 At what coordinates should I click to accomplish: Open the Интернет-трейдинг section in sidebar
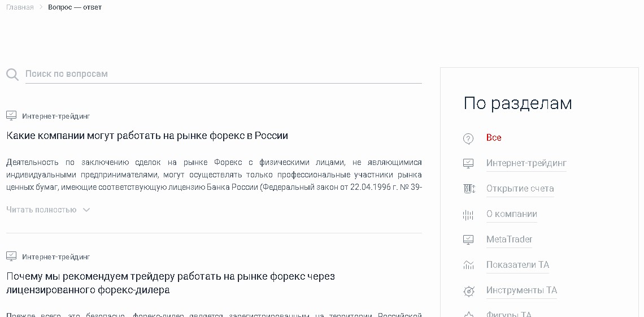click(526, 163)
